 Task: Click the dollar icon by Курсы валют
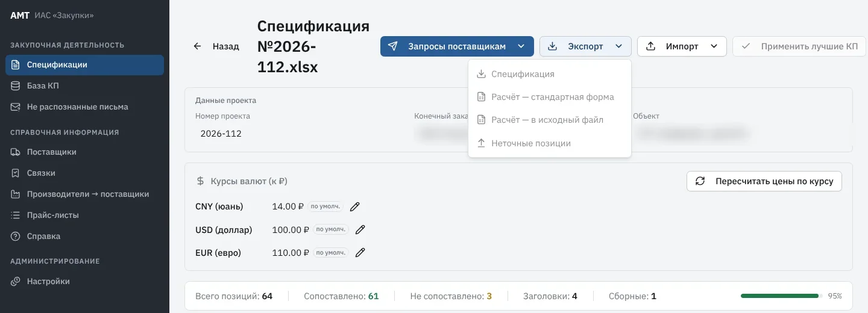200,181
